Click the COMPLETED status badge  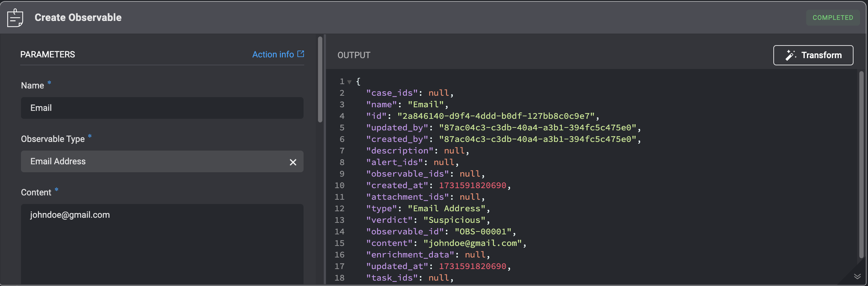(x=833, y=18)
